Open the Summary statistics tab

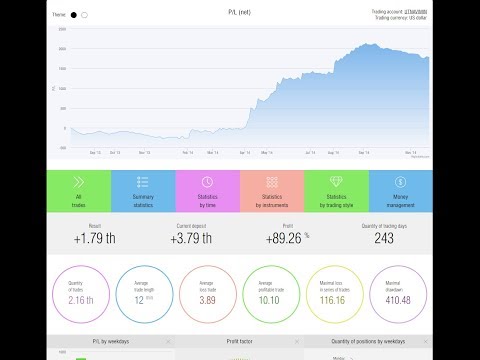143,191
